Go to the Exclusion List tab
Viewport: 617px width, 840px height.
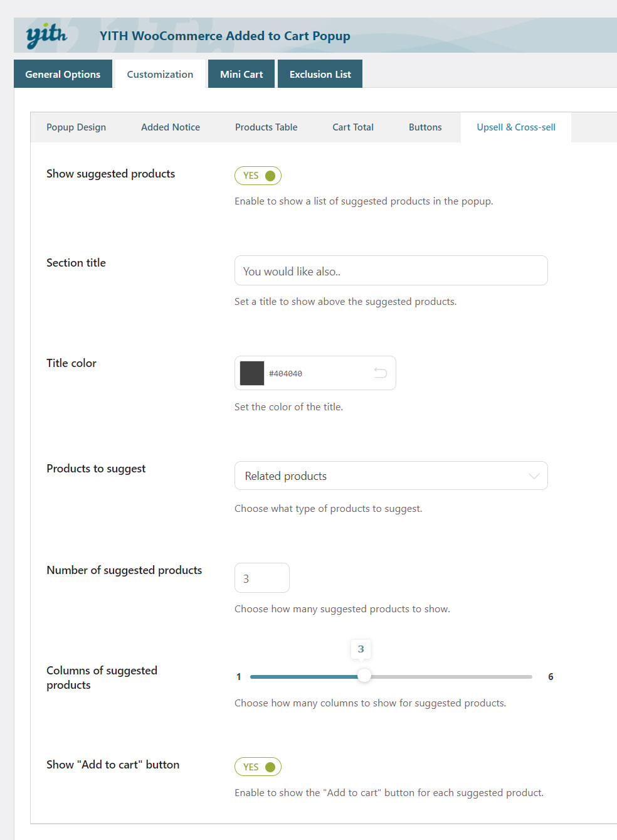coord(320,74)
